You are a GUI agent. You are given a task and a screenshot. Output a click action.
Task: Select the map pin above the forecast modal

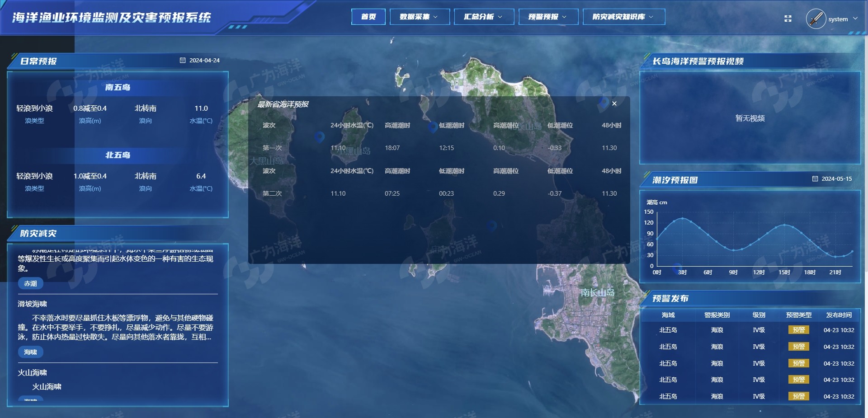click(604, 103)
